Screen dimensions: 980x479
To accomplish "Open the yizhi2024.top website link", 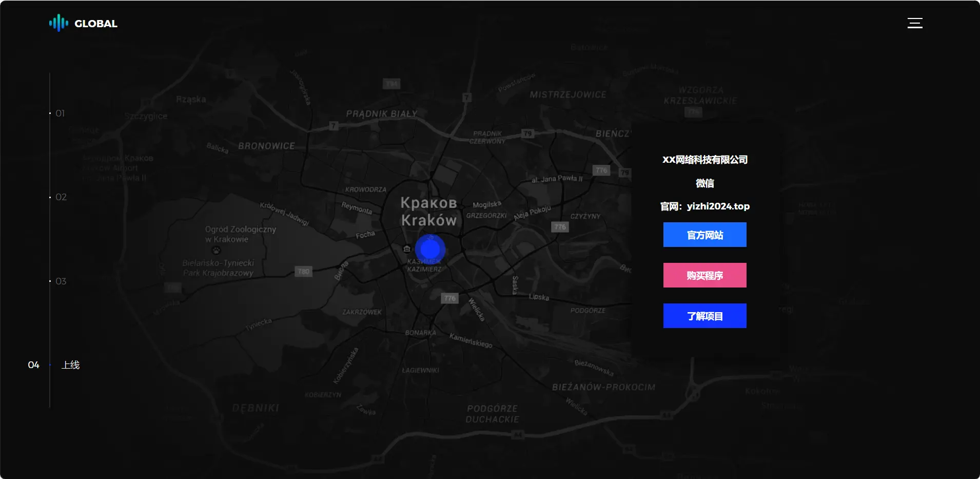I will (x=718, y=206).
